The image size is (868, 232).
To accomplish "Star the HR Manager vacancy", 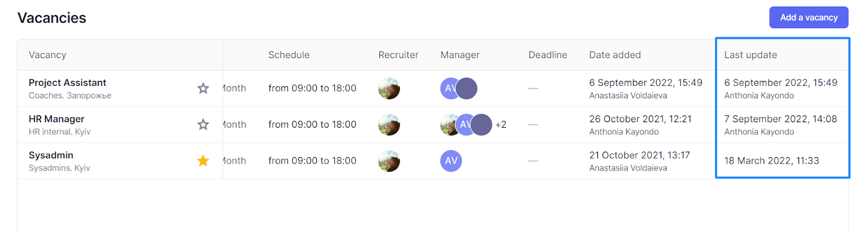I will click(203, 124).
